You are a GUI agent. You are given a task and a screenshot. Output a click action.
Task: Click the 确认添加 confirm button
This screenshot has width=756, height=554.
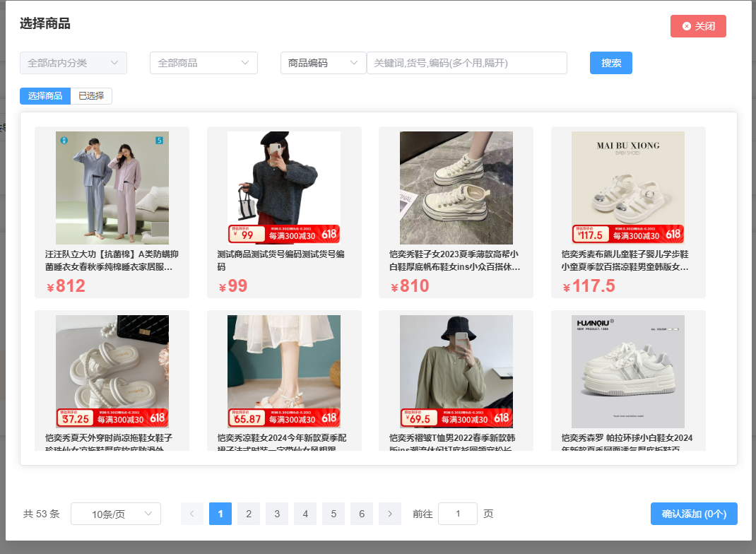694,514
